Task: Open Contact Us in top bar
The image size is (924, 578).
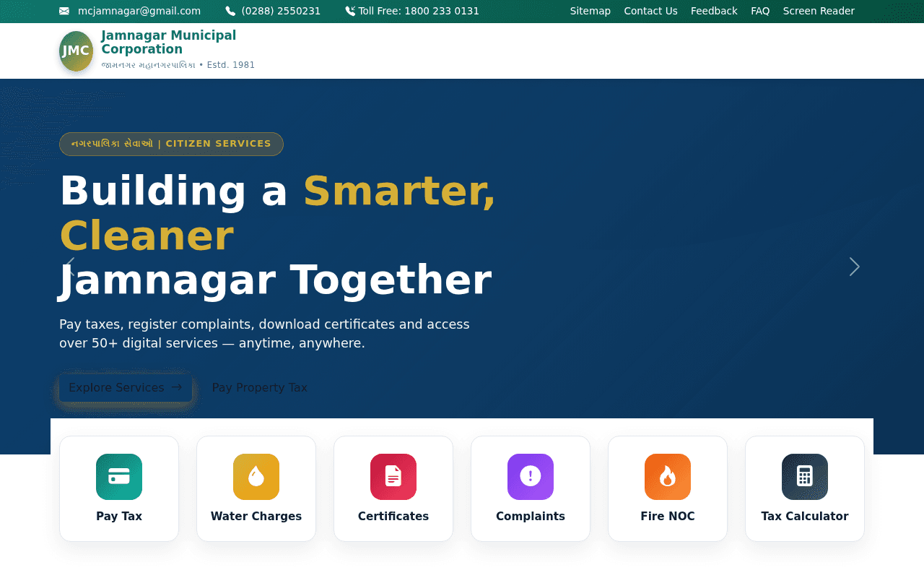Action: click(650, 11)
